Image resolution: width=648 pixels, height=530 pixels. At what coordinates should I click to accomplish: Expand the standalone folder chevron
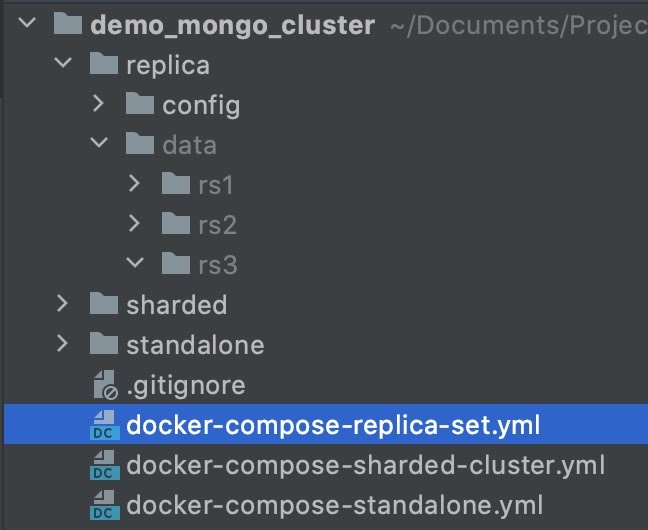[62, 343]
